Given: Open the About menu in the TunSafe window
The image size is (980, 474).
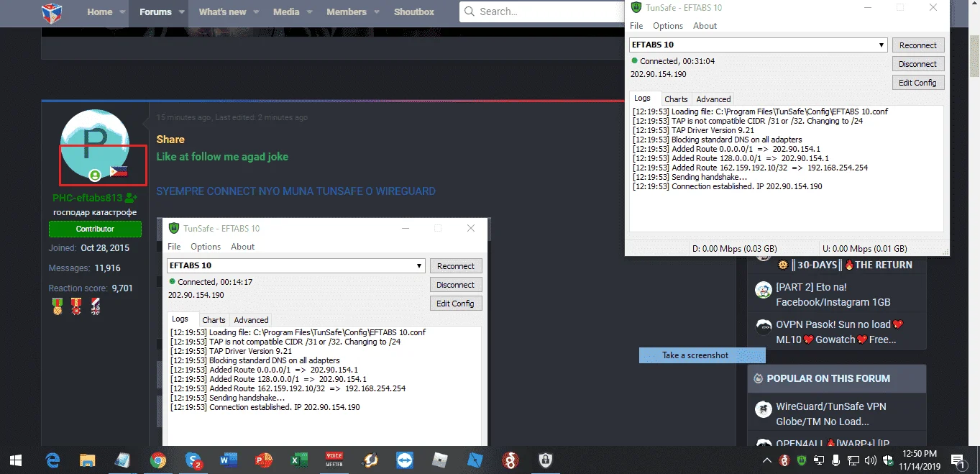Looking at the screenshot, I should click(x=705, y=26).
